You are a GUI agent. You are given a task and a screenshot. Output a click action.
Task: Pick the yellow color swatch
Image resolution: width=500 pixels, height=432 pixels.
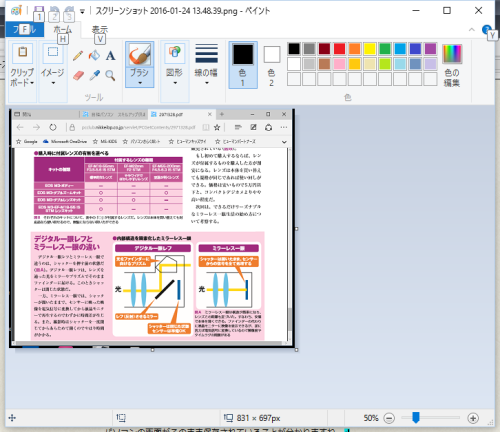click(370, 49)
